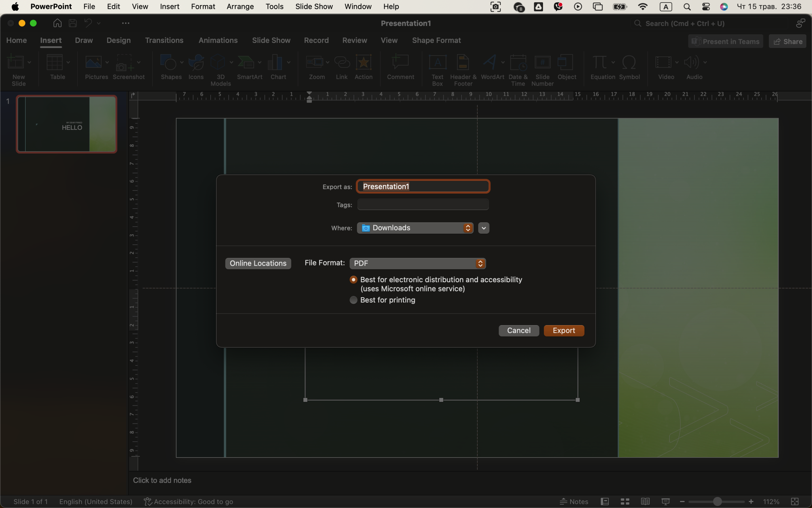Click the WordArt icon
The image size is (812, 508).
(x=489, y=62)
